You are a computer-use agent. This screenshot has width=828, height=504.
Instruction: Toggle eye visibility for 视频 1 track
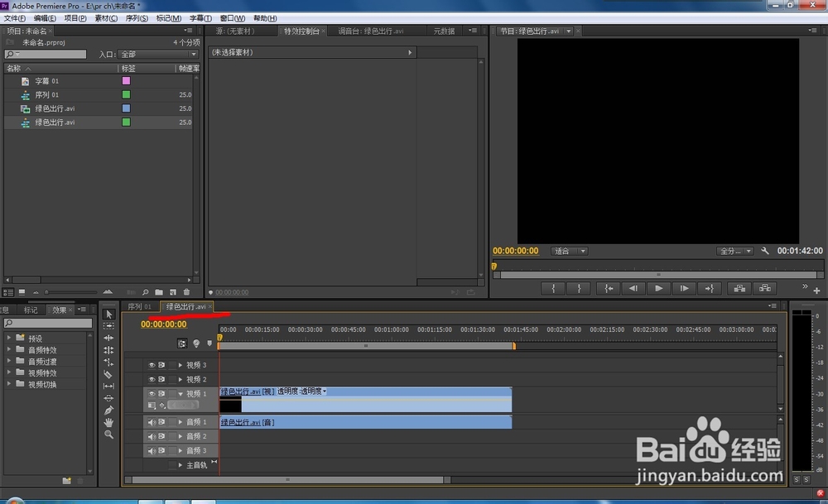(x=152, y=394)
